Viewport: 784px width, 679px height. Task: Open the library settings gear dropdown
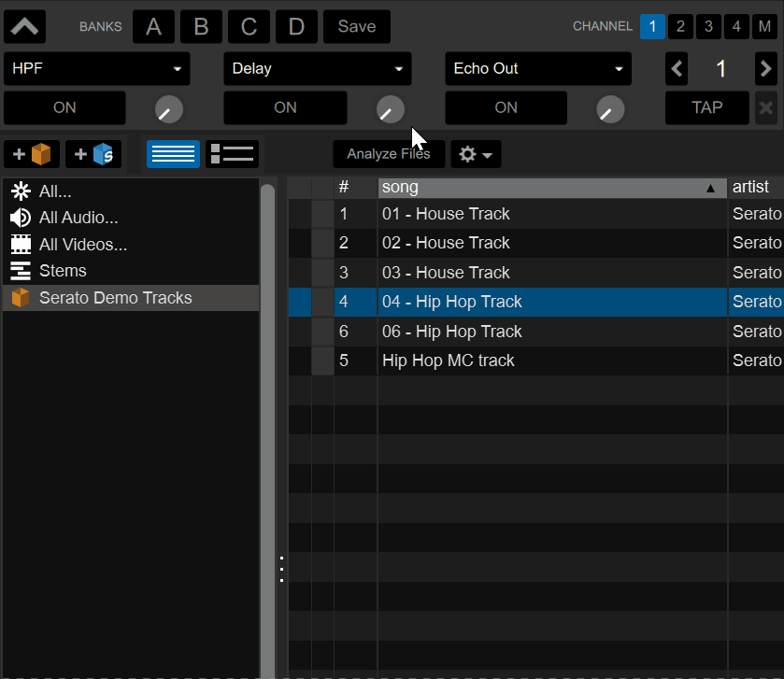[x=476, y=153]
